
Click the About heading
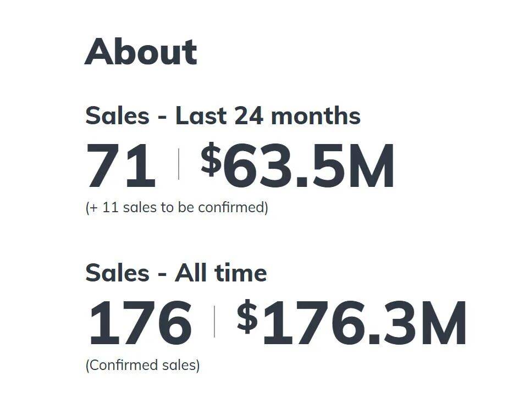click(x=141, y=52)
